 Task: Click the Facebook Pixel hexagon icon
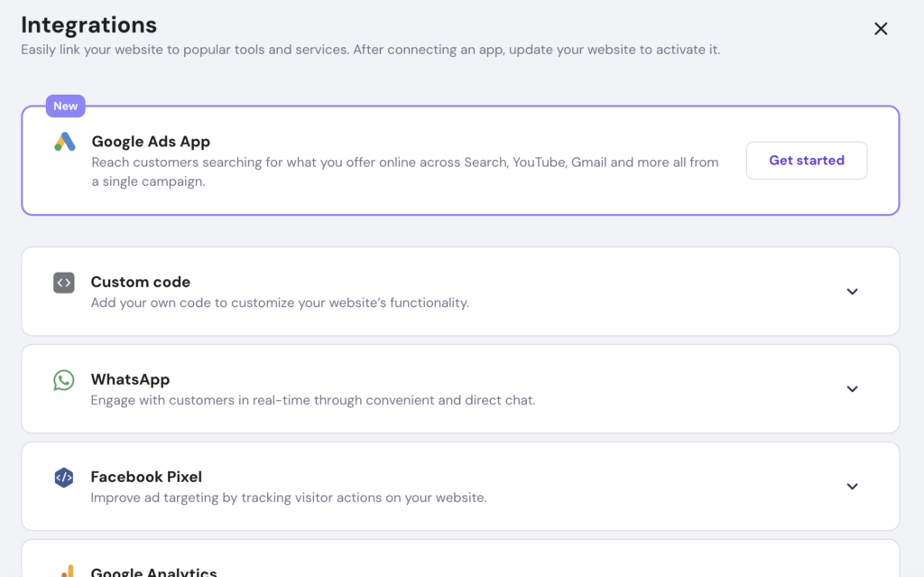tap(64, 478)
